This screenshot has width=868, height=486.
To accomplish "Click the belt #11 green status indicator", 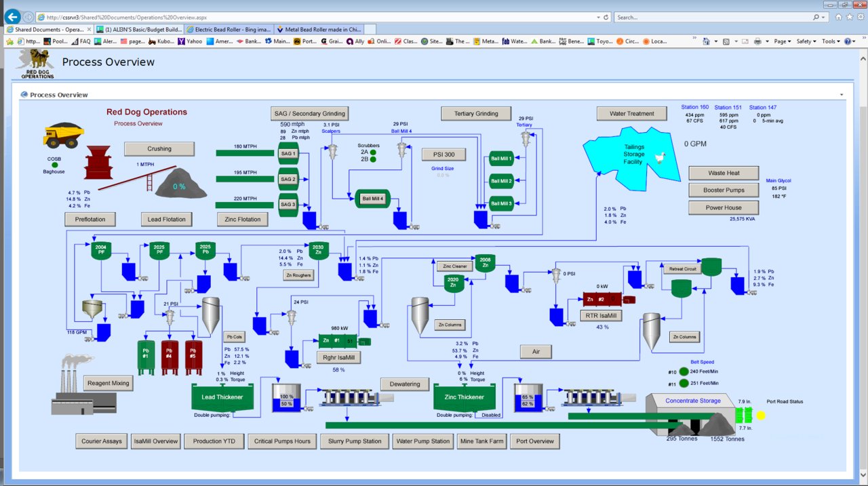I will (684, 384).
